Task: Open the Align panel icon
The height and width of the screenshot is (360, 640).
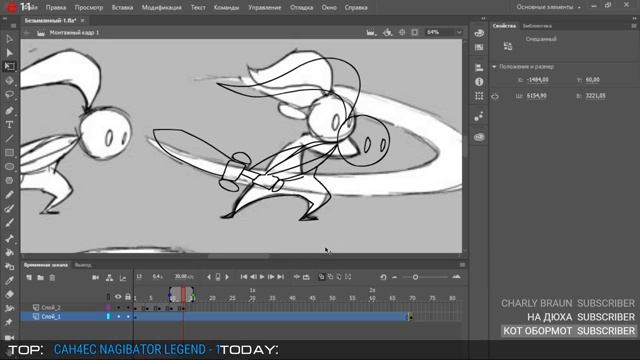Action: coord(479,67)
